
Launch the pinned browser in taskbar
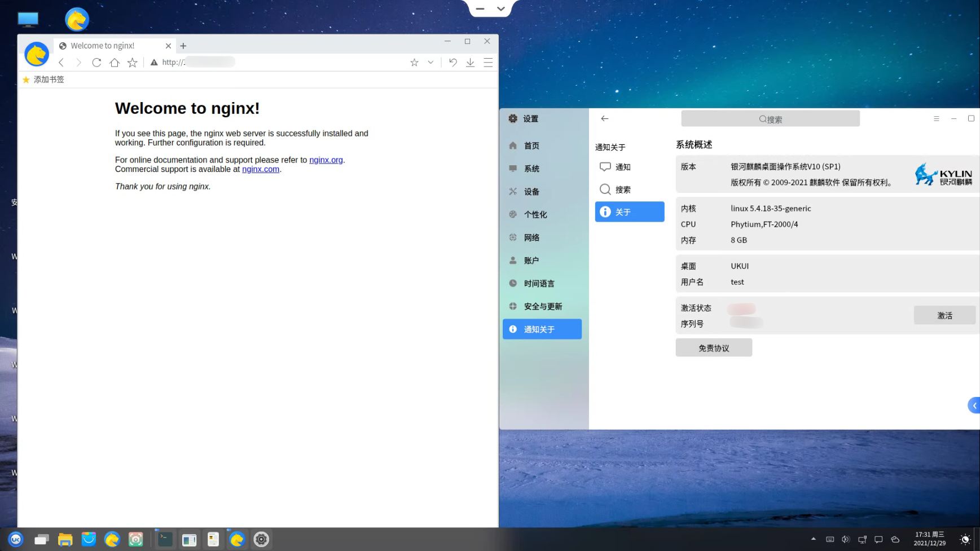pos(112,540)
